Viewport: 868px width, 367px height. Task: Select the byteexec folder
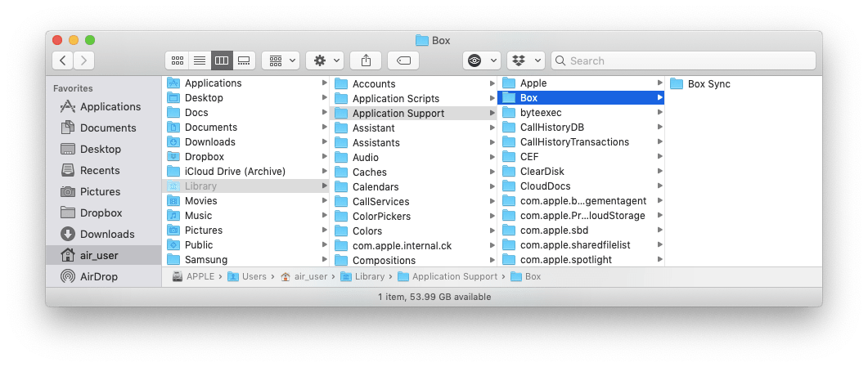(581, 112)
